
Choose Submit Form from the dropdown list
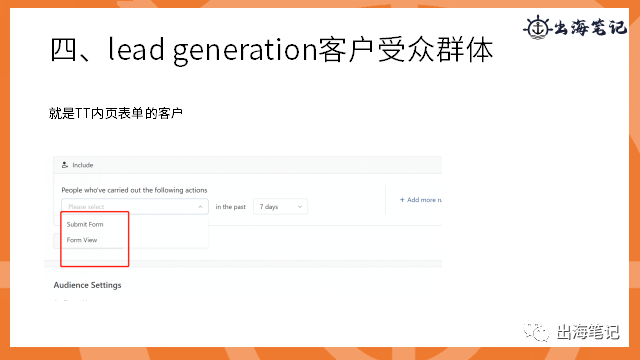[x=85, y=224]
